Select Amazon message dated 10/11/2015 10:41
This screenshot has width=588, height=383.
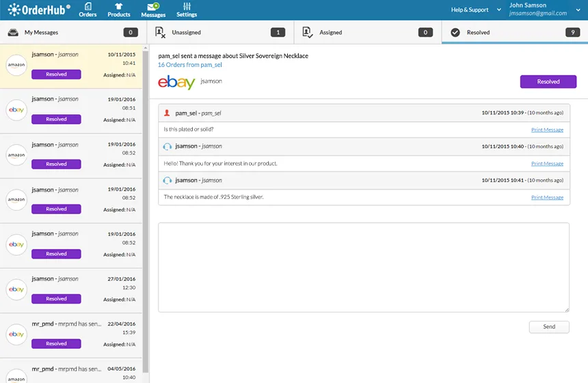(71, 66)
